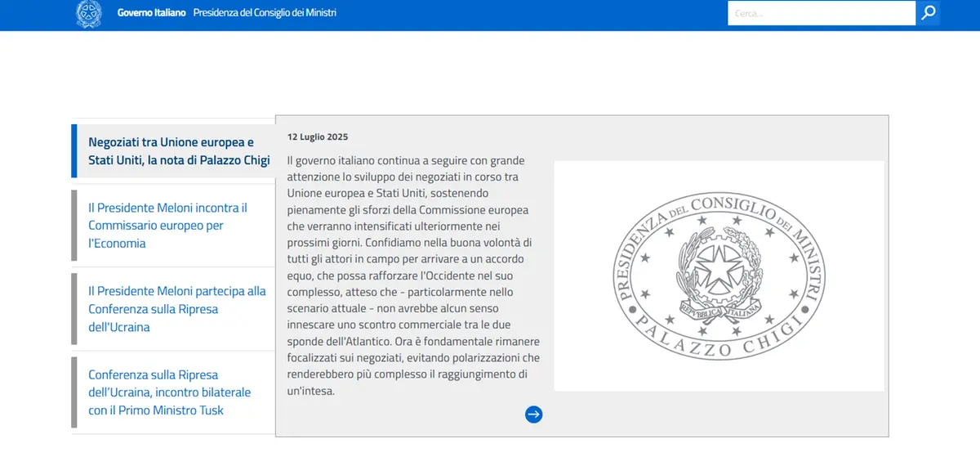Click the blue circular arrow to read more
Viewport: 980px width, 466px height.
tap(534, 414)
